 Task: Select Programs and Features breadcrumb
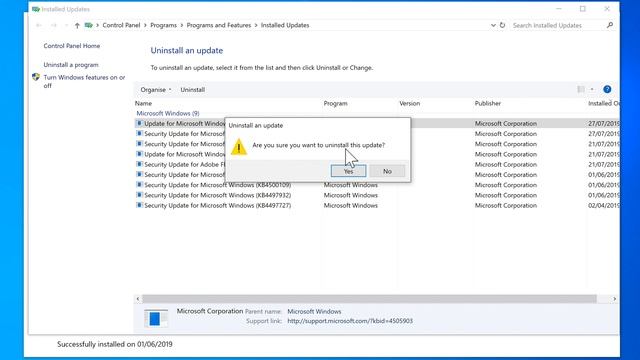[219, 25]
